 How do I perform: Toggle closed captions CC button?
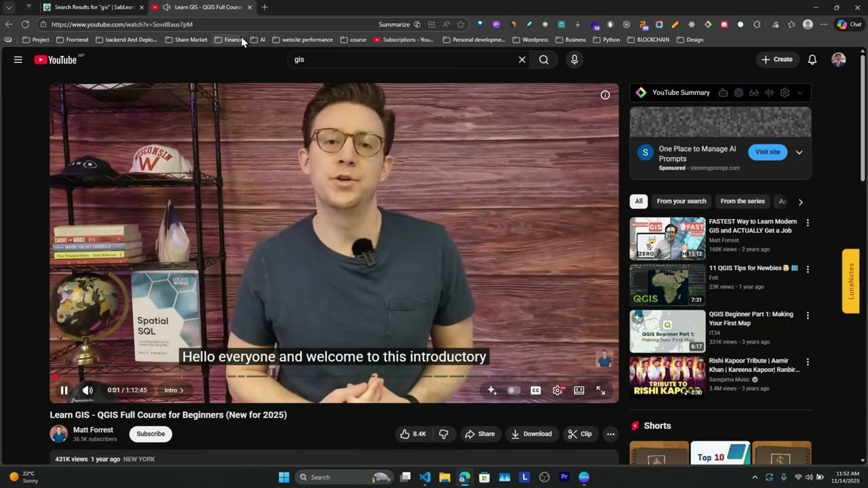(x=536, y=390)
